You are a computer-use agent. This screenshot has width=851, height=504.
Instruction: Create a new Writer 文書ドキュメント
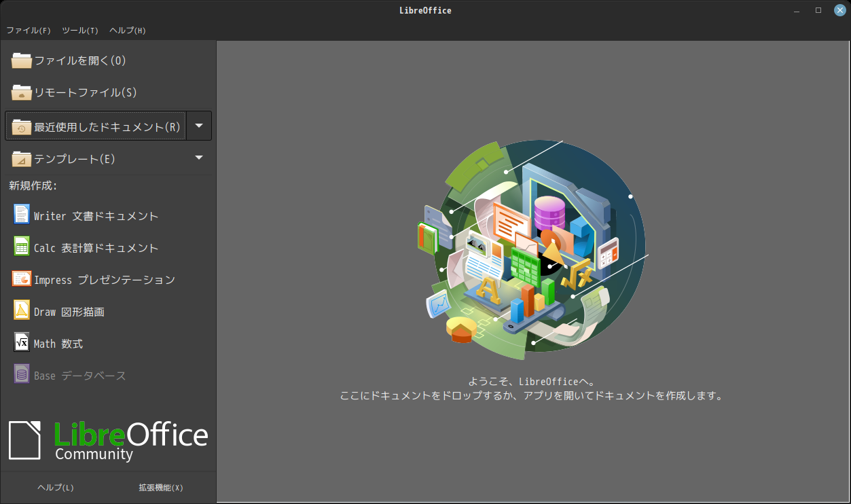(x=109, y=215)
